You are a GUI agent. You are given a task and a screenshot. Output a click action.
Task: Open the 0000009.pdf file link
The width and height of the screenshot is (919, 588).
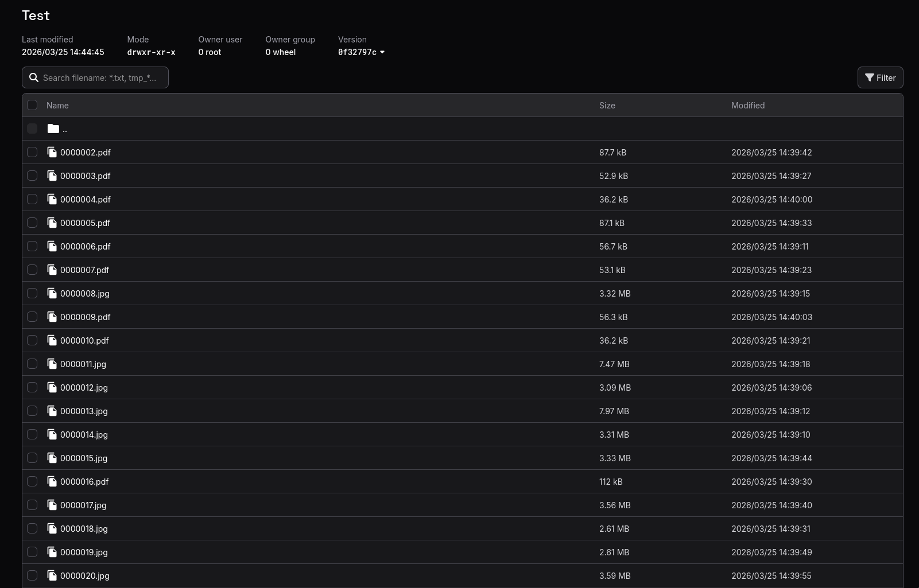(x=85, y=317)
